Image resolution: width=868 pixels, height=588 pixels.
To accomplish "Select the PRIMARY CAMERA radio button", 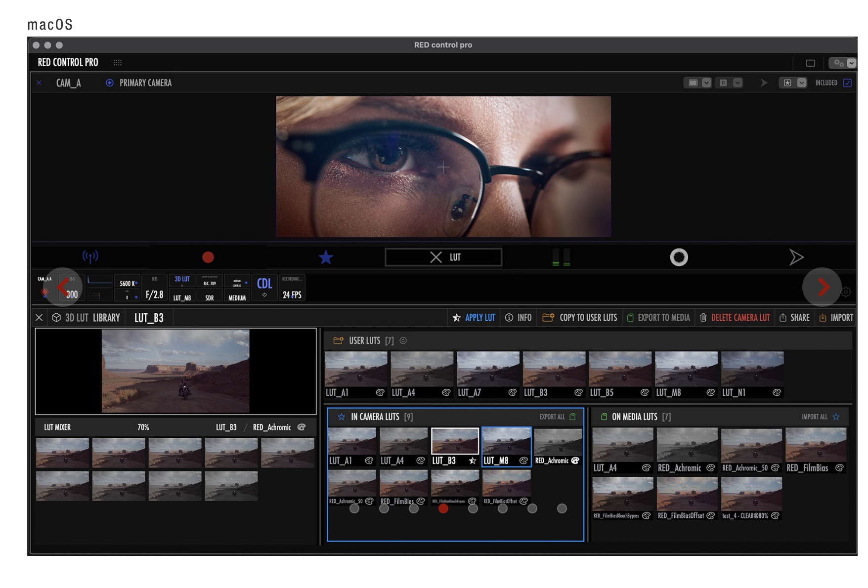I will tap(110, 83).
